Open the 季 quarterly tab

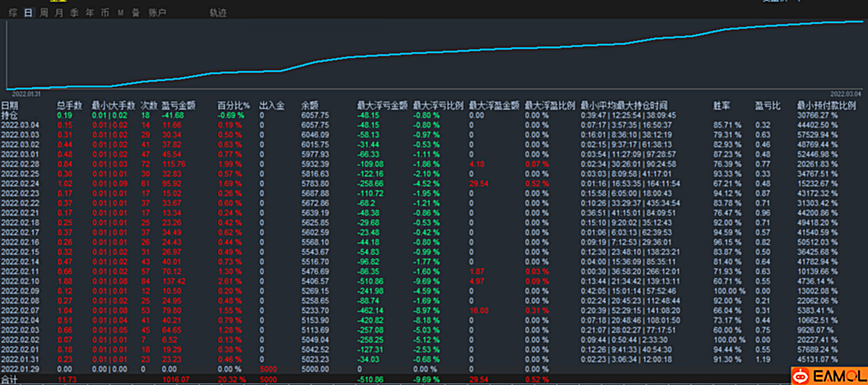point(74,13)
